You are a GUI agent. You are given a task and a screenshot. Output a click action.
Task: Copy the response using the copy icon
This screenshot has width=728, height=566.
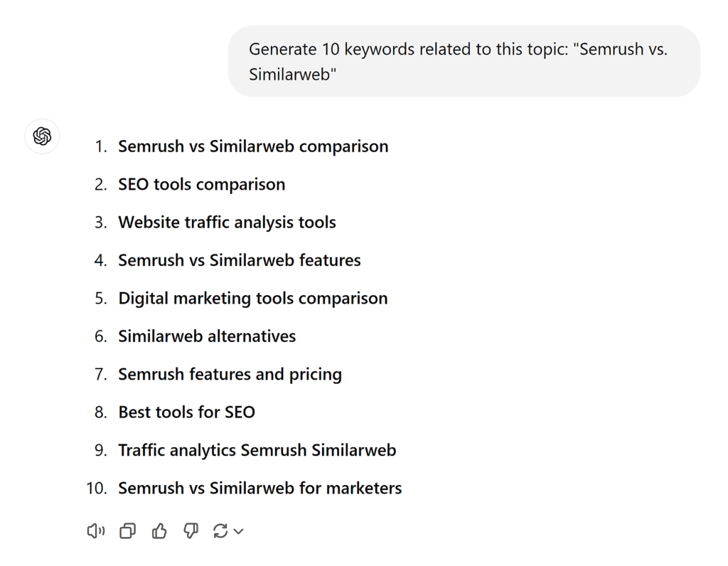128,531
